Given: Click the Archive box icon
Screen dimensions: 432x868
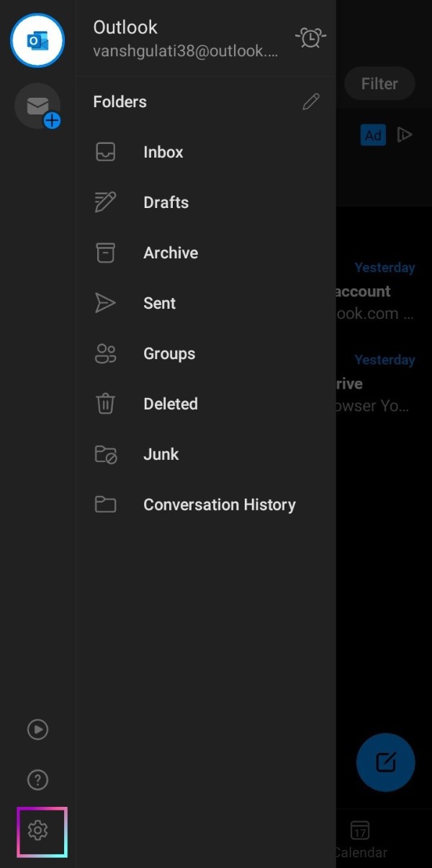Looking at the screenshot, I should coord(106,253).
